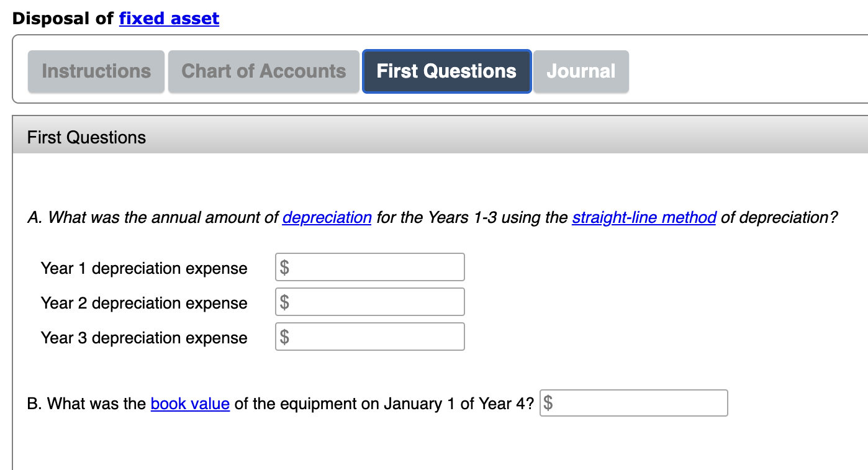This screenshot has width=868, height=470.
Task: Click the Year 3 depreciation expense input field
Action: (369, 336)
